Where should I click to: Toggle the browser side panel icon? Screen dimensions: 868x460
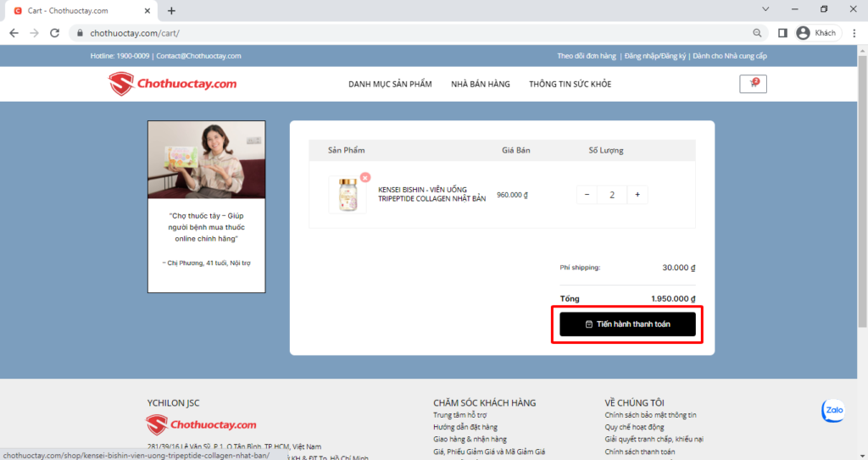(782, 33)
